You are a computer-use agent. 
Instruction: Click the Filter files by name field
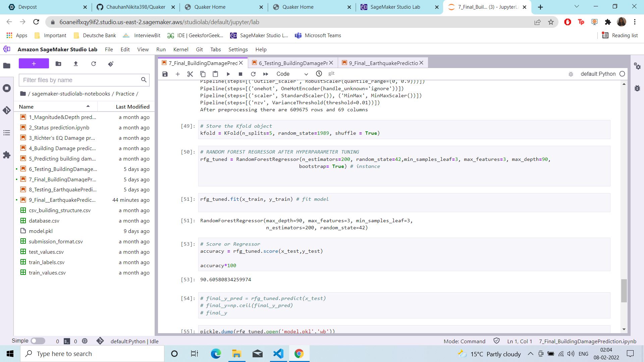[x=80, y=80]
